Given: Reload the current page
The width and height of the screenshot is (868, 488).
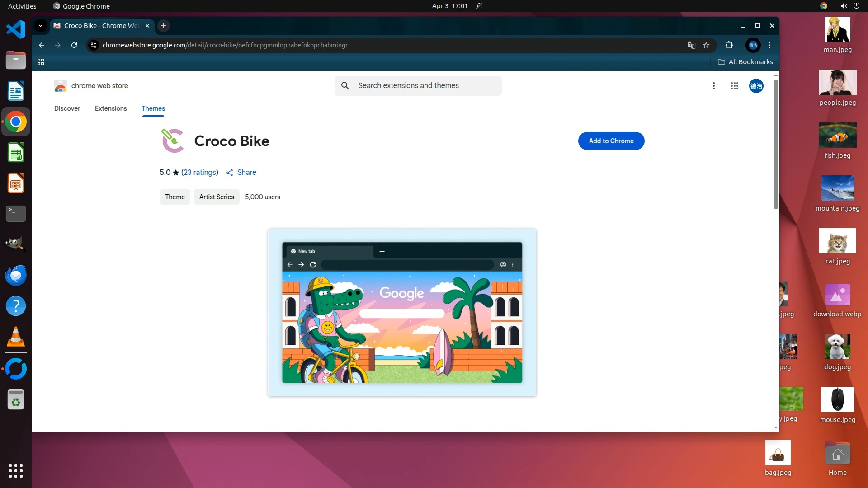Looking at the screenshot, I should point(74,45).
